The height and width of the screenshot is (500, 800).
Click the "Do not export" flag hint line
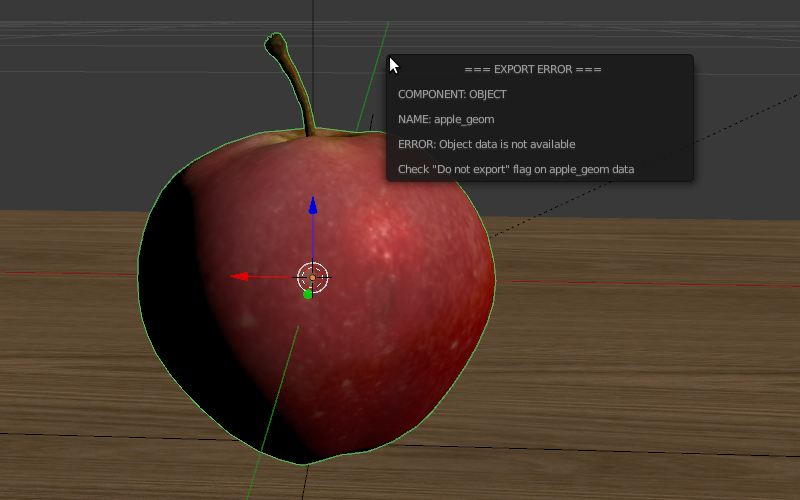(516, 169)
